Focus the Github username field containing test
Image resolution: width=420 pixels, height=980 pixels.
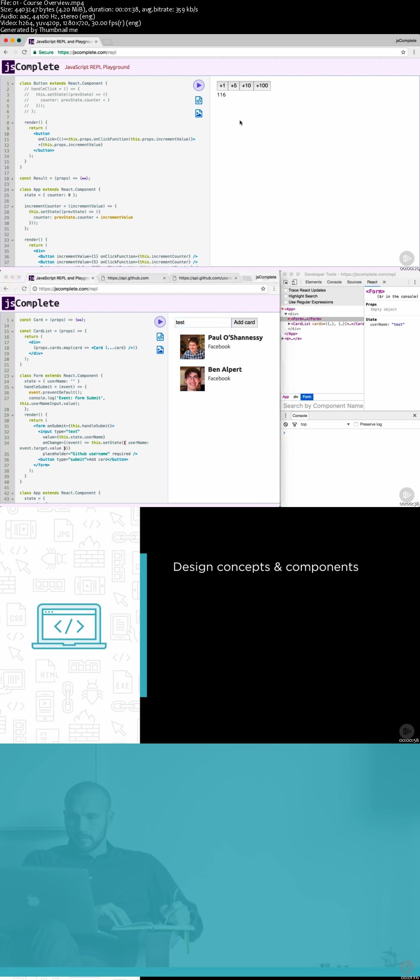(203, 322)
